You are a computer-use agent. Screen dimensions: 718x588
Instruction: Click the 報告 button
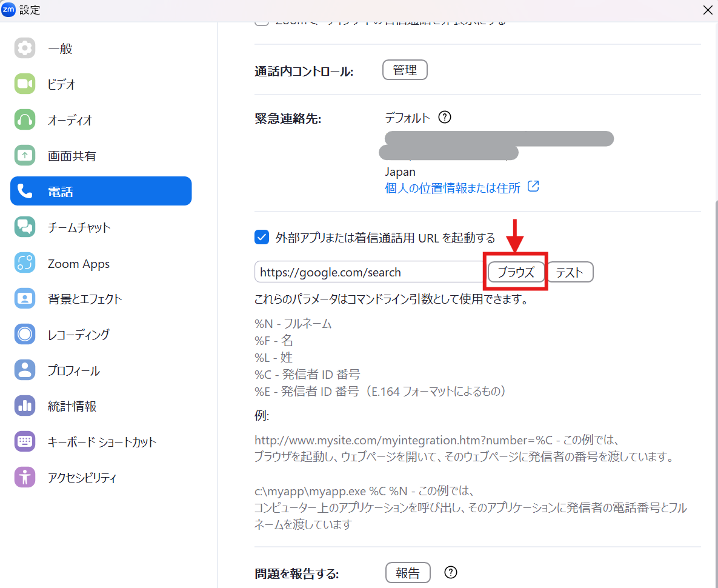[x=408, y=572]
